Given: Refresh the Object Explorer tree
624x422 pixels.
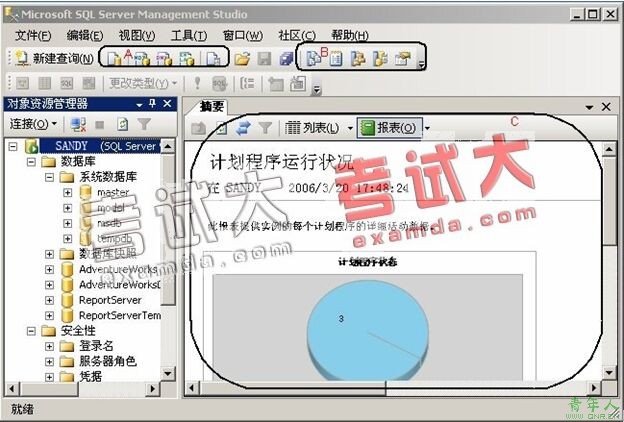Looking at the screenshot, I should pyautogui.click(x=122, y=125).
